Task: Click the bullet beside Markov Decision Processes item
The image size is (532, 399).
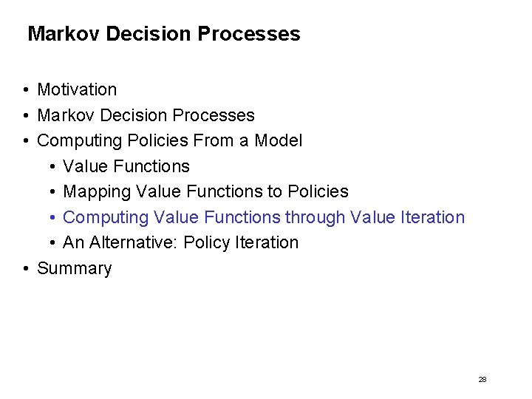Action: (x=26, y=115)
